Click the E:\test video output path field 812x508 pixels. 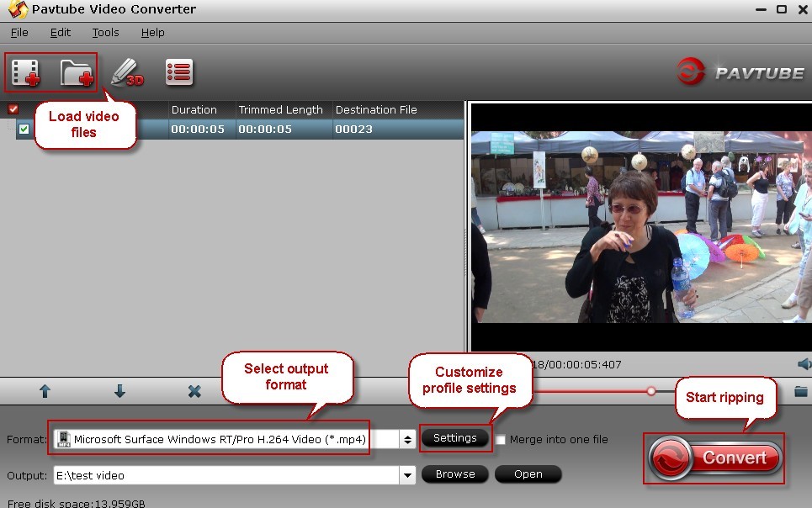click(227, 475)
